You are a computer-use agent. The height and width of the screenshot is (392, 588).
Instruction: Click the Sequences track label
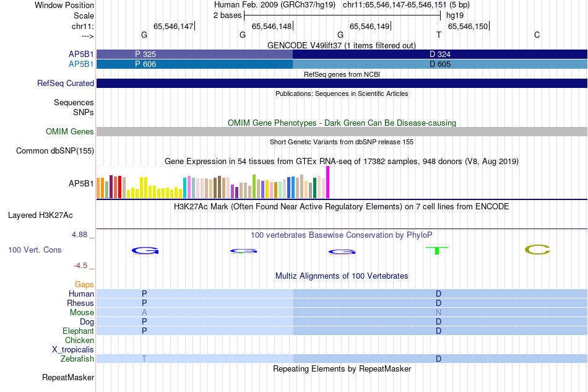(74, 102)
